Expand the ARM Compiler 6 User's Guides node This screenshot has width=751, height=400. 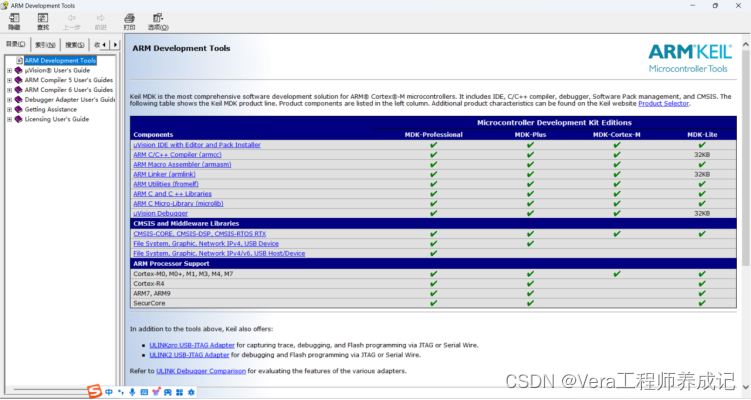click(x=9, y=90)
